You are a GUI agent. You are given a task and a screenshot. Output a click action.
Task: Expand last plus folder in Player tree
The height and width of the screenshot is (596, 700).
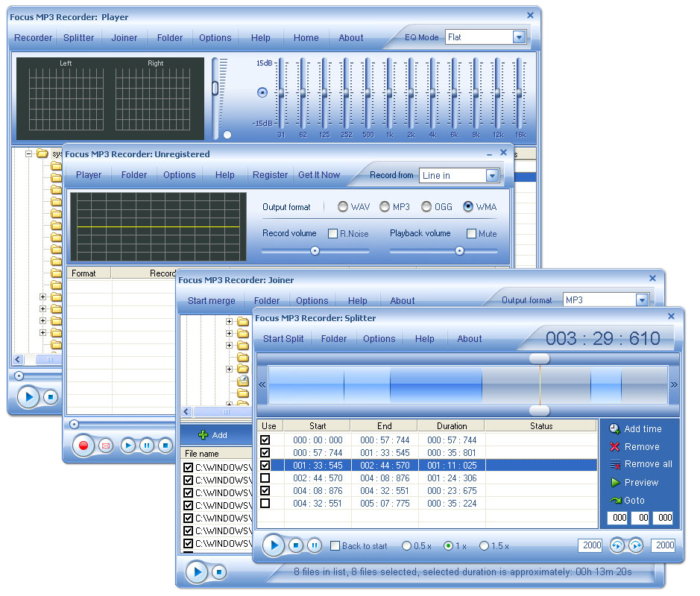click(42, 332)
